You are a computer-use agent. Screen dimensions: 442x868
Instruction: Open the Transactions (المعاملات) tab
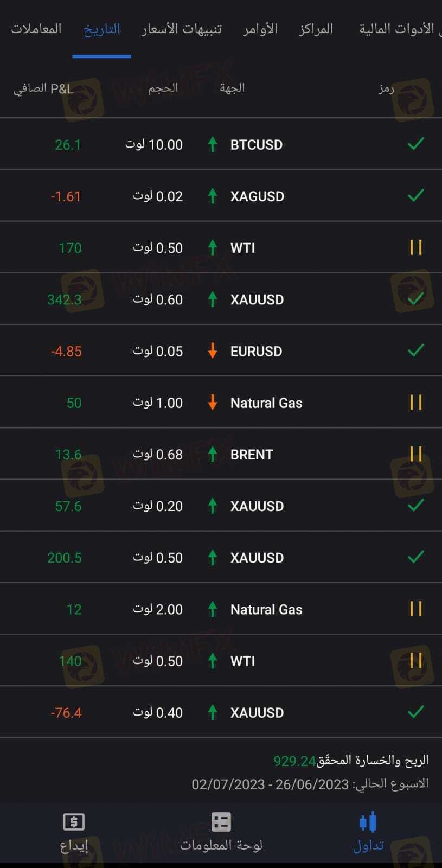[36, 29]
